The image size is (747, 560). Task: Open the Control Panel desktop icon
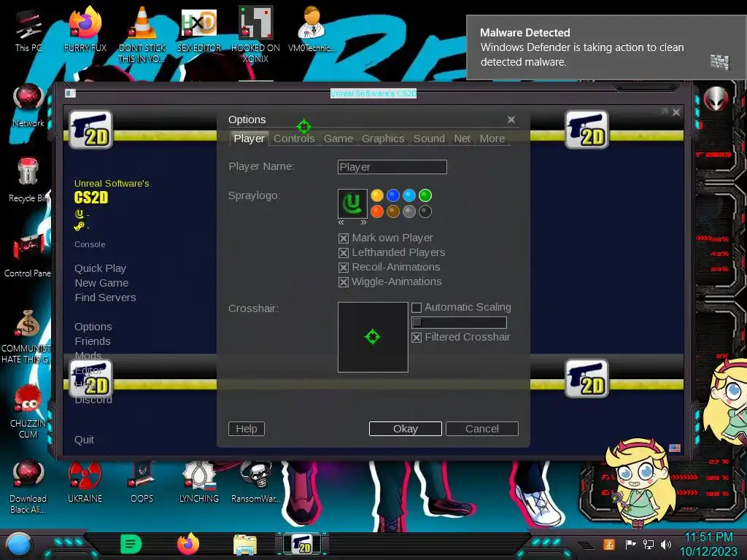28,256
